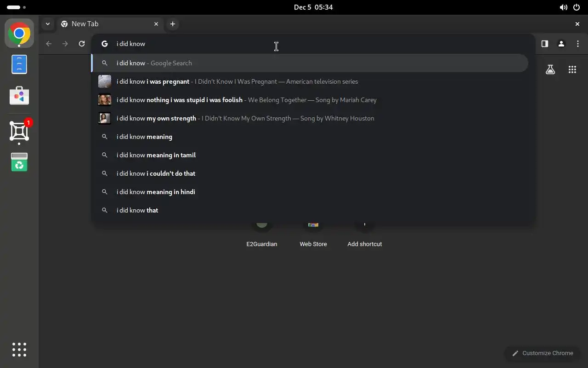The width and height of the screenshot is (588, 368).
Task: Open the Search Labs flask icon
Action: [550, 69]
